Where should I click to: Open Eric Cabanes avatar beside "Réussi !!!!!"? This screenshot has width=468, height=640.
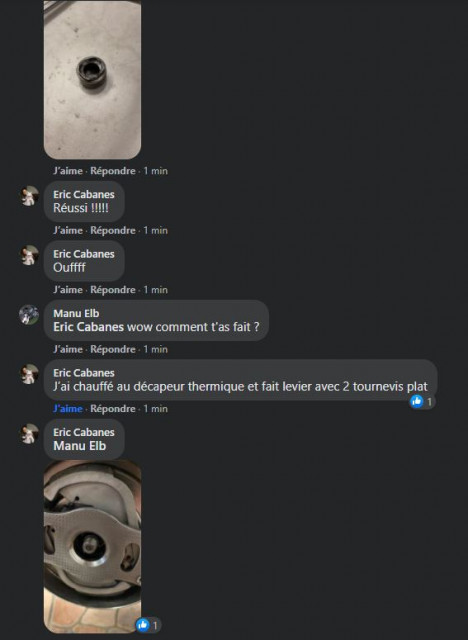29,196
